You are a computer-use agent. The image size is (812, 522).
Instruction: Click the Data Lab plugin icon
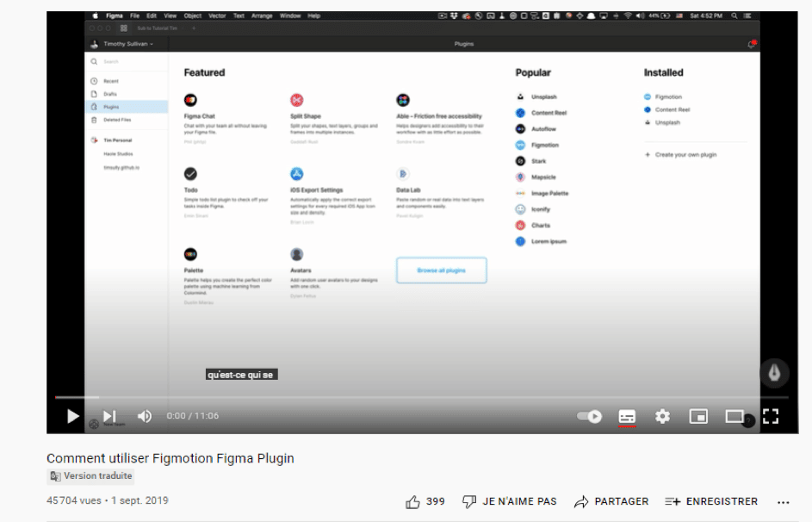click(403, 174)
